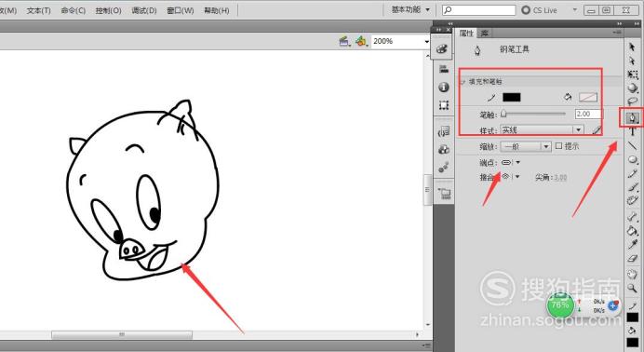The image size is (644, 352).
Task: Open the Color panel palette icon
Action: (442, 49)
